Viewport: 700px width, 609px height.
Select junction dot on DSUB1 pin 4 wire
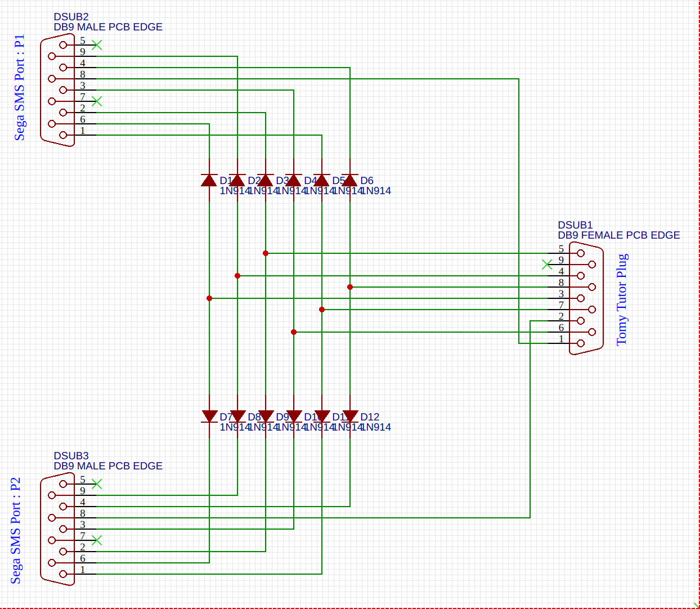237,276
